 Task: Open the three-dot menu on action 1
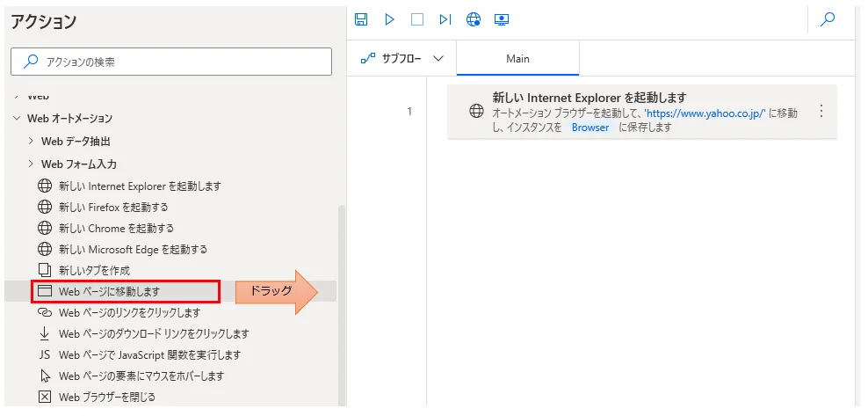pos(821,111)
